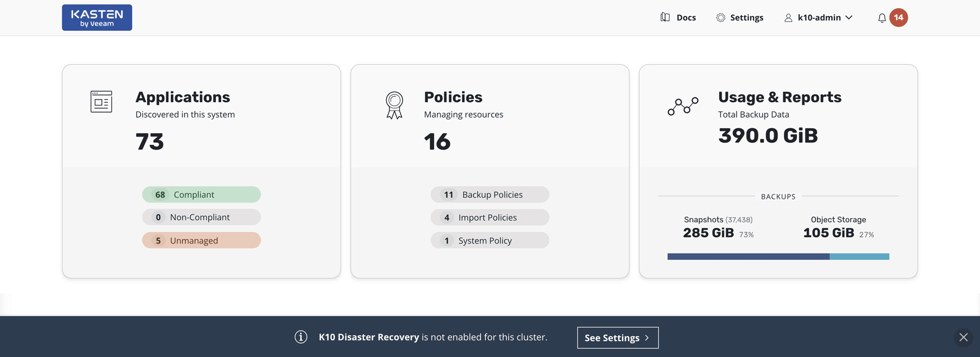Click the Usage & Reports graph icon
The width and height of the screenshot is (980, 357).
pyautogui.click(x=683, y=106)
